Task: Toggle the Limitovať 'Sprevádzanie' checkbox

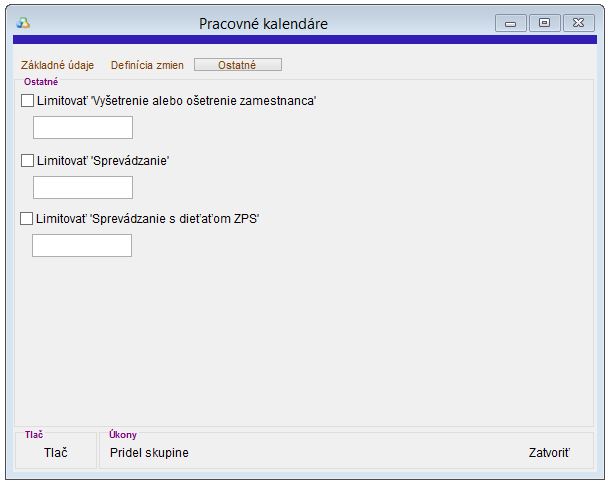Action: click(27, 160)
